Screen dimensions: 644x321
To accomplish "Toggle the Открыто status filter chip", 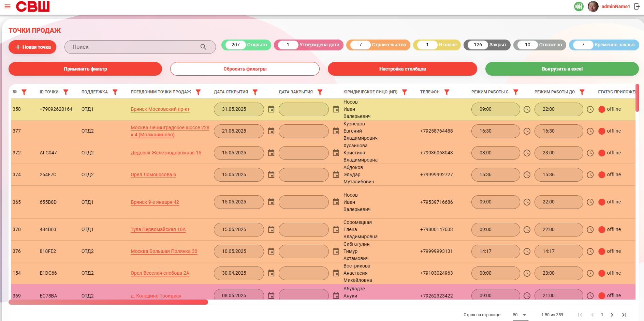I will coord(246,45).
